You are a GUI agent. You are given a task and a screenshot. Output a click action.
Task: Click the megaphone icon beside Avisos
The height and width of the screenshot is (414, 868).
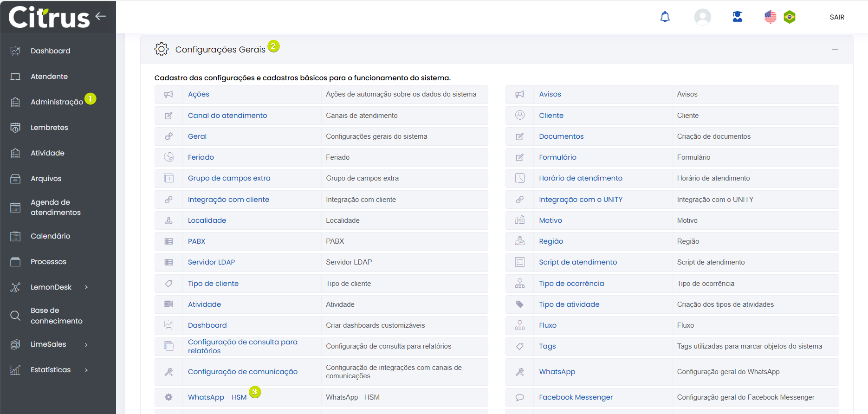coord(520,94)
